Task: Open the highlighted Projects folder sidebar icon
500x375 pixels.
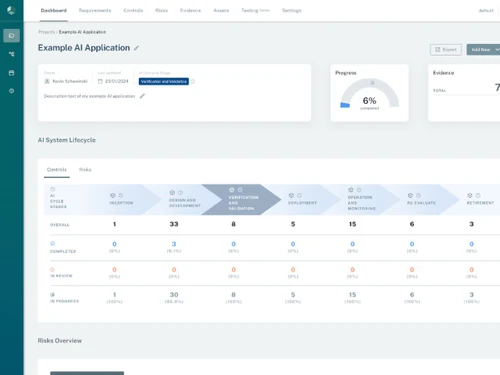Action: pyautogui.click(x=11, y=36)
